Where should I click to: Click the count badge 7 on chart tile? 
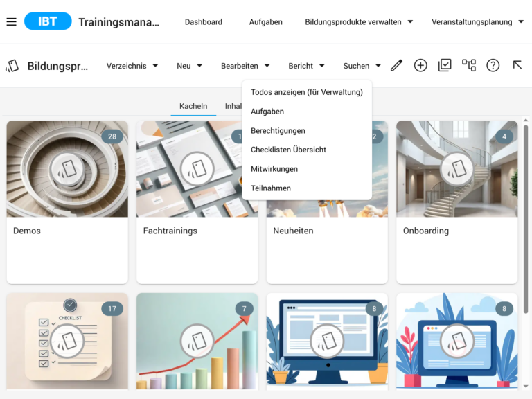(x=244, y=309)
